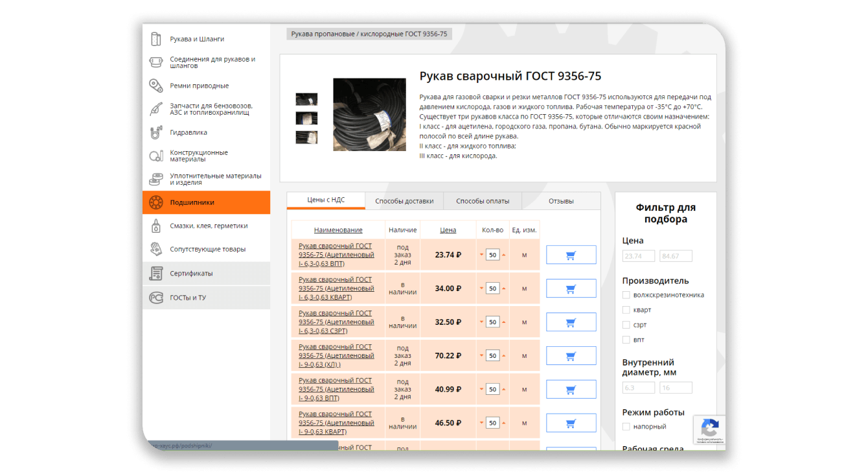Screen dimensions: 868x474
Task: Click the minimum price filter field
Action: pyautogui.click(x=639, y=256)
